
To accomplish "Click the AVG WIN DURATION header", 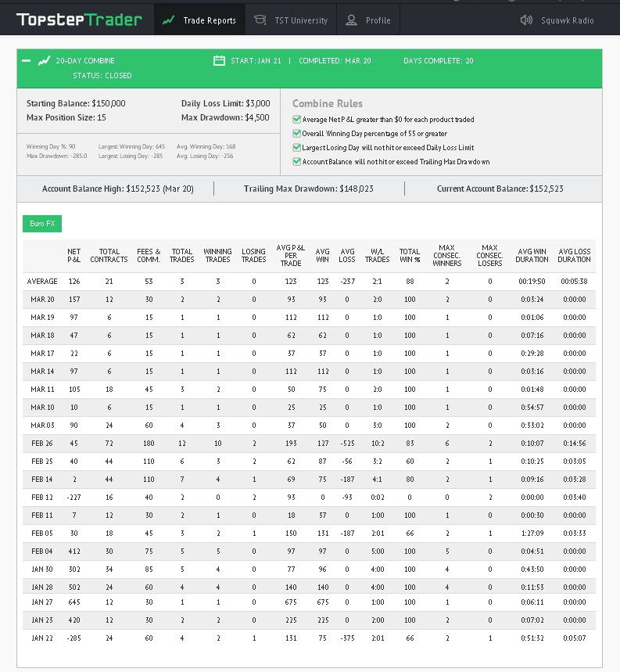I will [532, 256].
